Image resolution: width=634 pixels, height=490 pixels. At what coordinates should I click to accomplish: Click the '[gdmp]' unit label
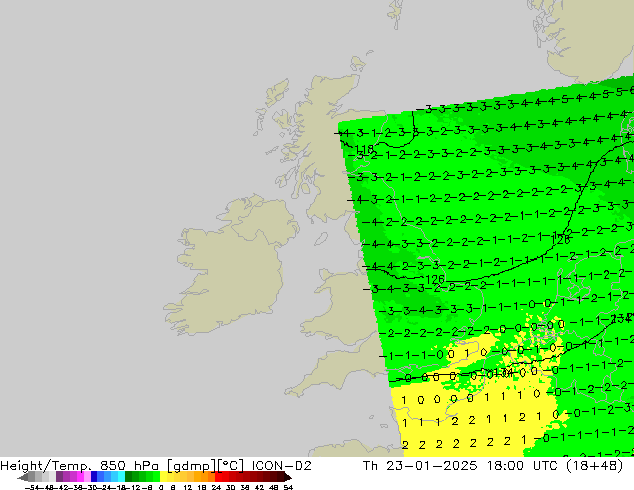192,466
